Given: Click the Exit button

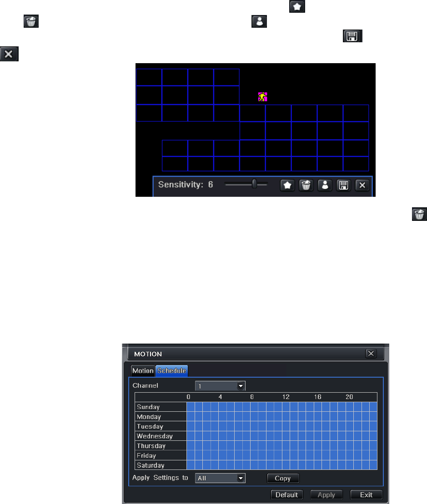Looking at the screenshot, I should pos(366,494).
